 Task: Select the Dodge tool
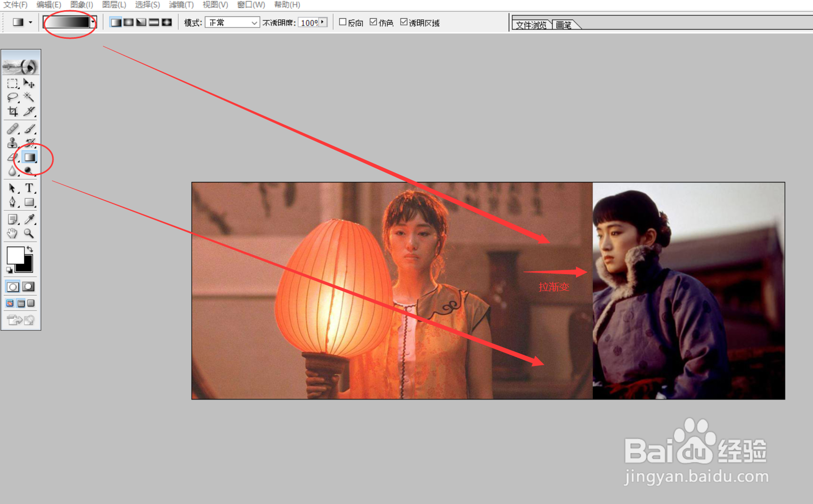(x=29, y=171)
